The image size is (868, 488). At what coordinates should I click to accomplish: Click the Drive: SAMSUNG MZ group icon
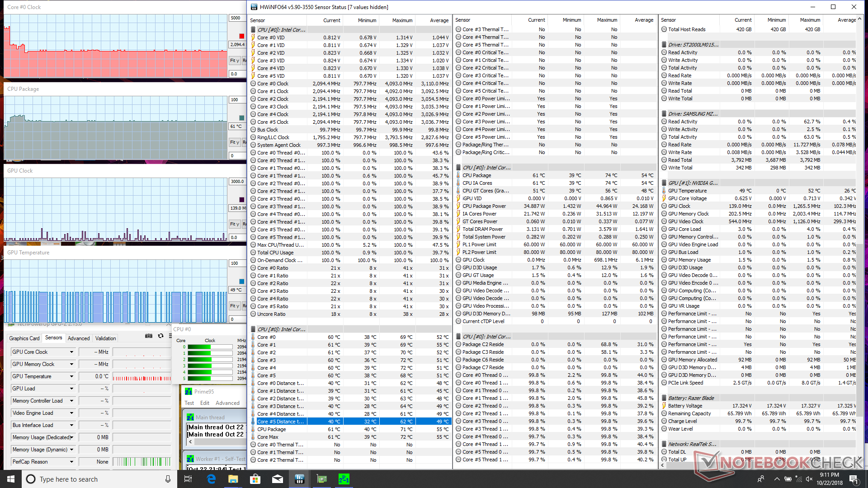coord(664,114)
